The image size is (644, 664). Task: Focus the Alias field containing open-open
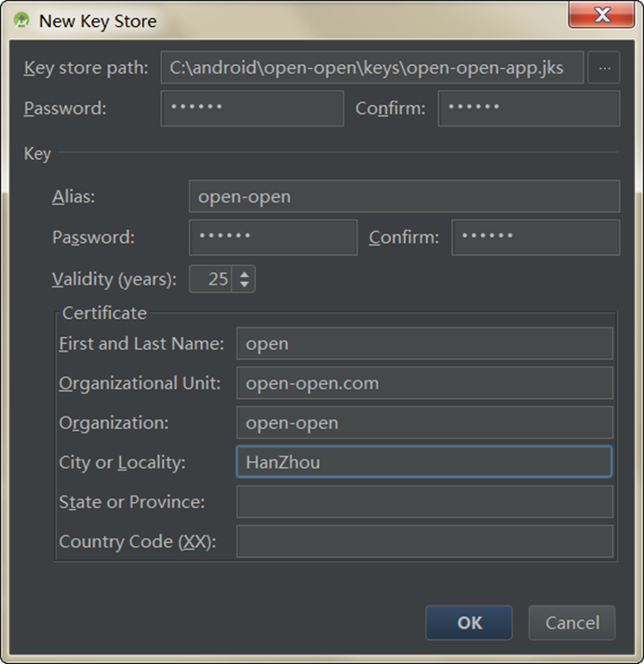(404, 196)
